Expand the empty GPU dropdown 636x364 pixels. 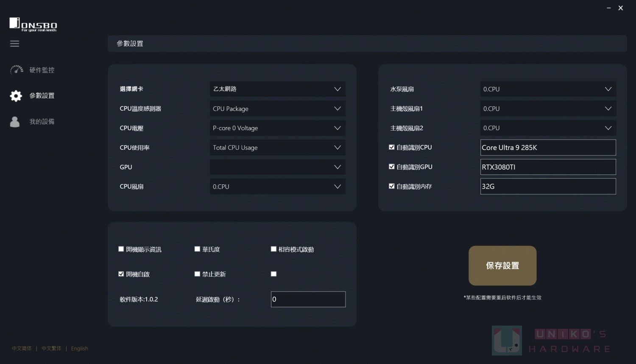click(277, 167)
